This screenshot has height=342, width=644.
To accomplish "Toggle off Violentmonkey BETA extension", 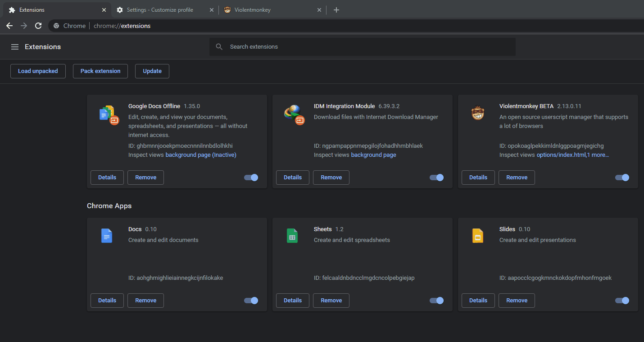I will click(x=622, y=178).
